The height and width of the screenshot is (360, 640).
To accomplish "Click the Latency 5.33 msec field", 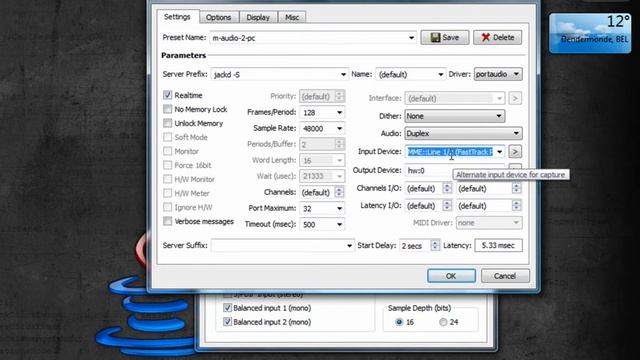I will coord(498,245).
